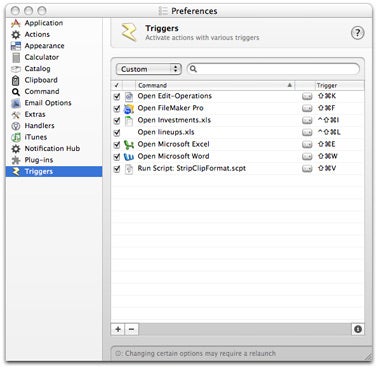This screenshot has width=379, height=371.
Task: Click the trigger search field
Action: click(273, 69)
